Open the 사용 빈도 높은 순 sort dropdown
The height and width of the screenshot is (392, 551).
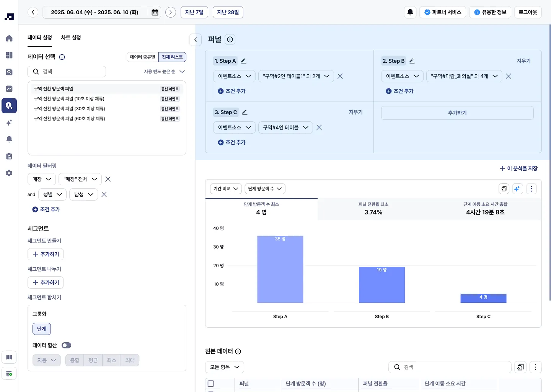(x=164, y=72)
